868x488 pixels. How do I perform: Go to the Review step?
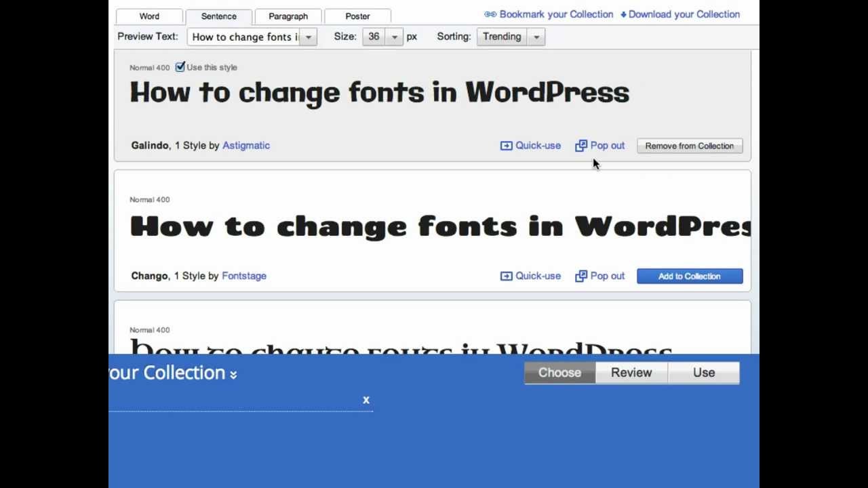(631, 373)
